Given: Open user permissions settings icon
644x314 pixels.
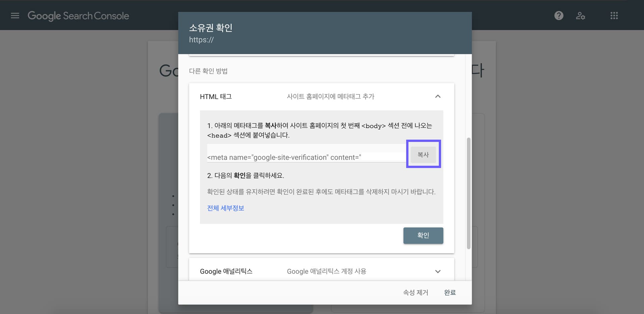Looking at the screenshot, I should click(x=581, y=15).
